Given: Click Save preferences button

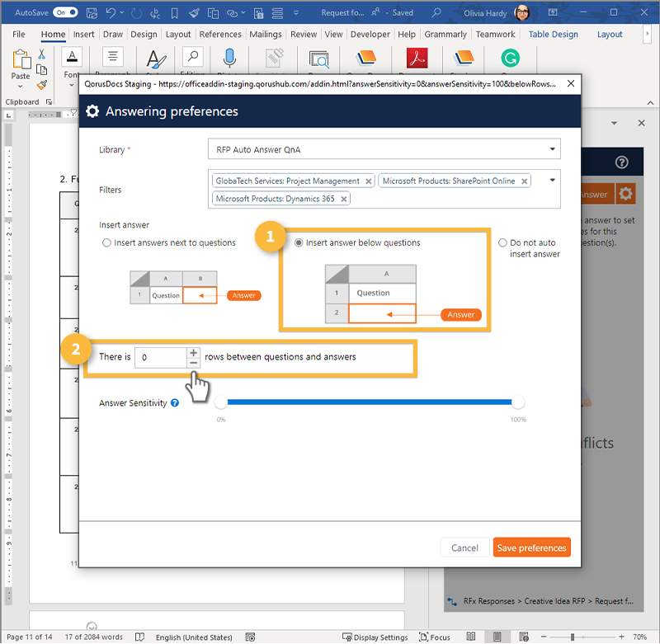Looking at the screenshot, I should click(x=531, y=548).
